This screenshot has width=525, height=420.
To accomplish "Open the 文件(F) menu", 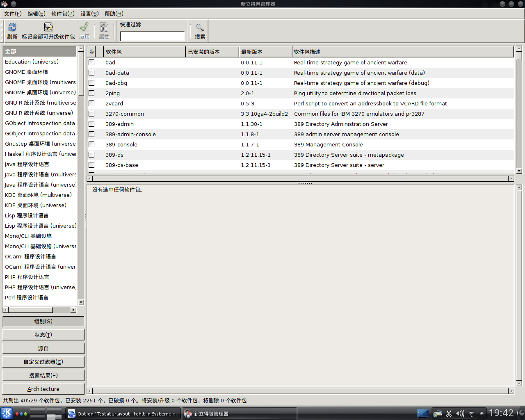I will point(13,14).
